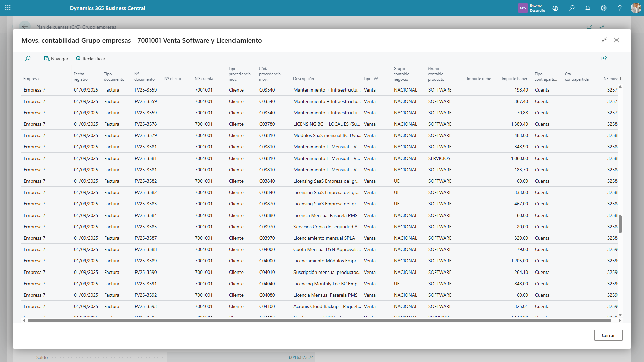Image resolution: width=644 pixels, height=362 pixels.
Task: Click description 'Licenciamiento mensual SPLA'
Action: tap(324, 238)
